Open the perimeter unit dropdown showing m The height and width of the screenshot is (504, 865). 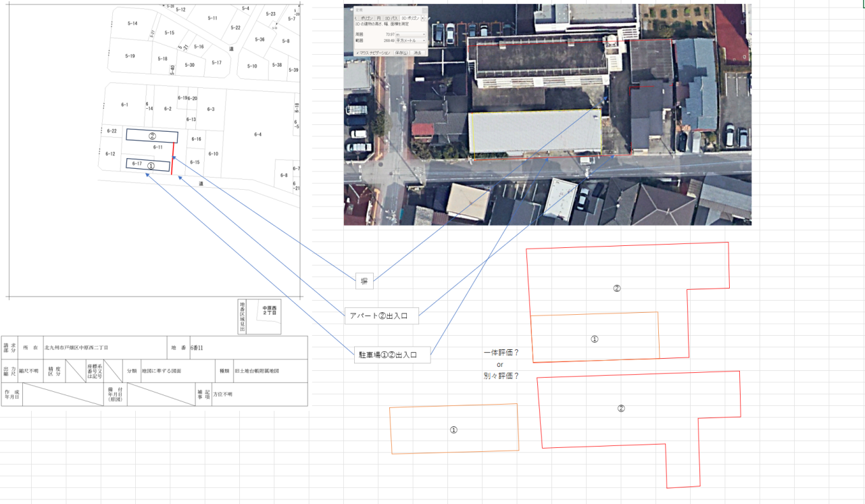(410, 34)
